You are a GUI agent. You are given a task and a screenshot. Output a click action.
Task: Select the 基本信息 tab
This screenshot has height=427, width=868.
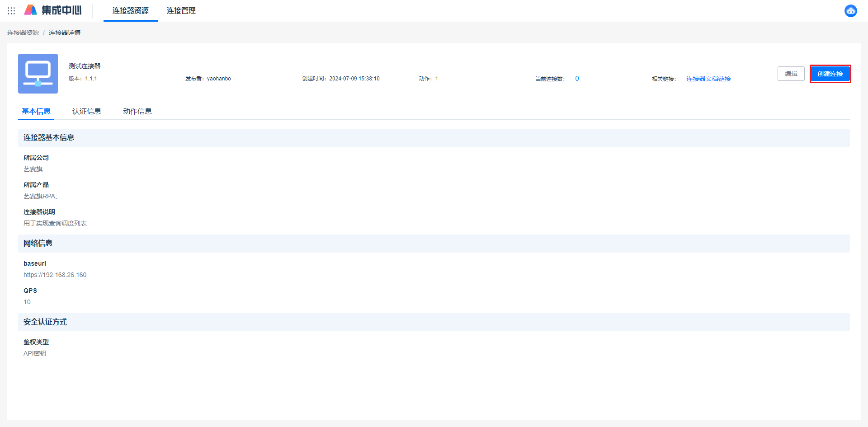pos(36,111)
